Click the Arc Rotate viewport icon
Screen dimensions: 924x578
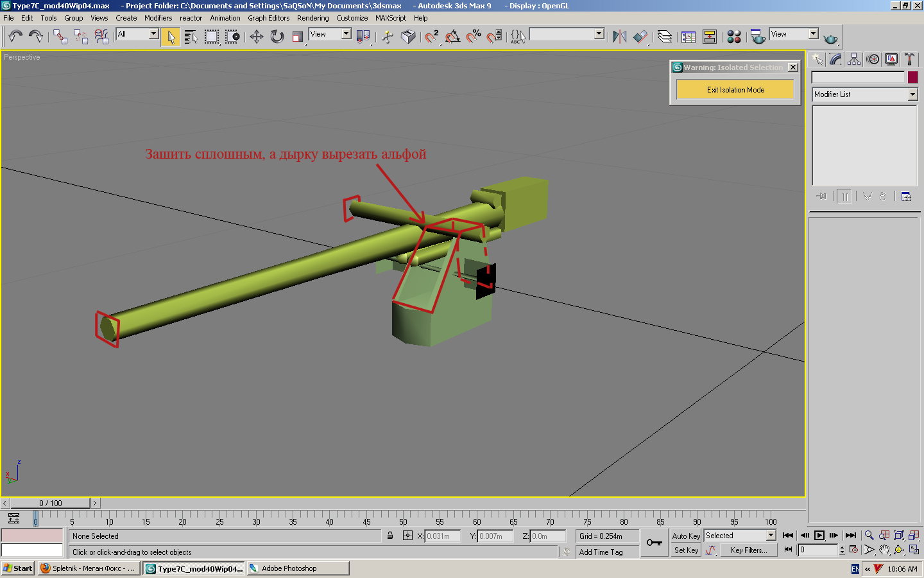click(x=899, y=550)
